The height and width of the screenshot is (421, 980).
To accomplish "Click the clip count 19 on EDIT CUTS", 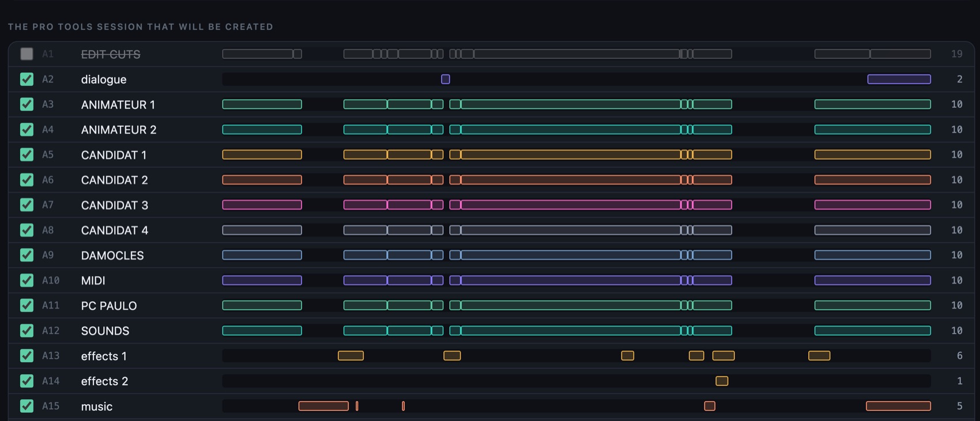I will click(957, 54).
